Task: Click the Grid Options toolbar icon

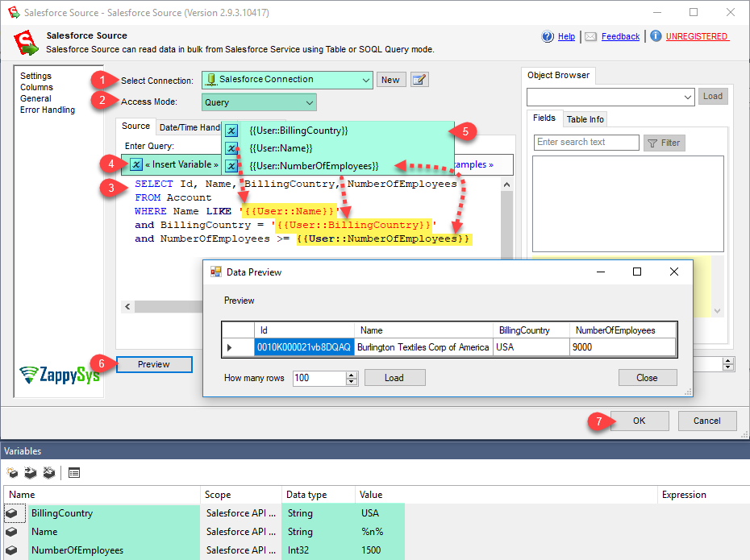Action: 74,473
